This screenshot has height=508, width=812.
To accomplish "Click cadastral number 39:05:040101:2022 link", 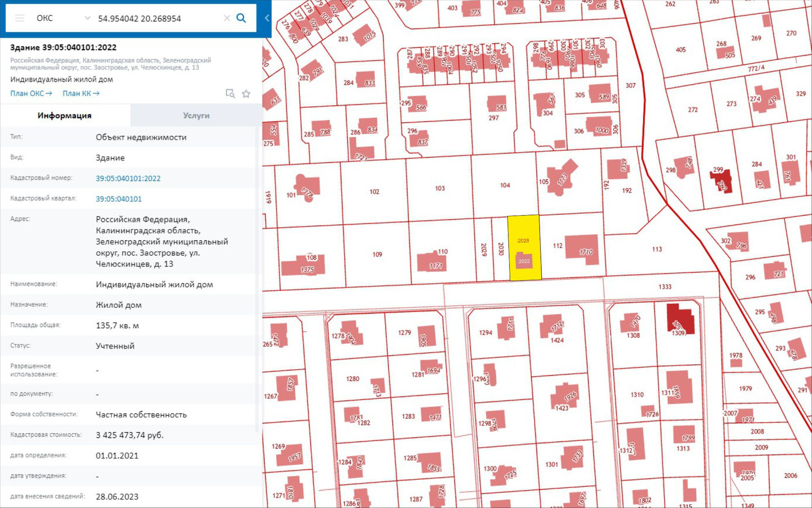I will point(128,179).
